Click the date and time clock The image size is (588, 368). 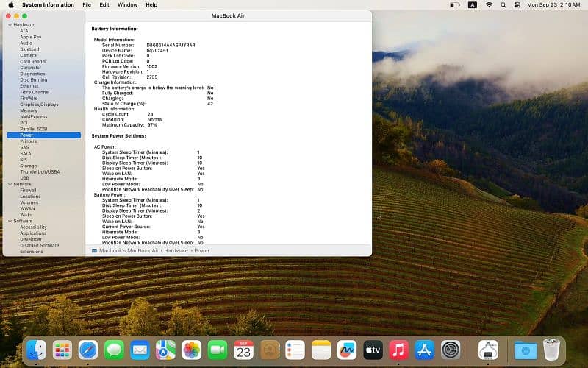click(x=553, y=4)
